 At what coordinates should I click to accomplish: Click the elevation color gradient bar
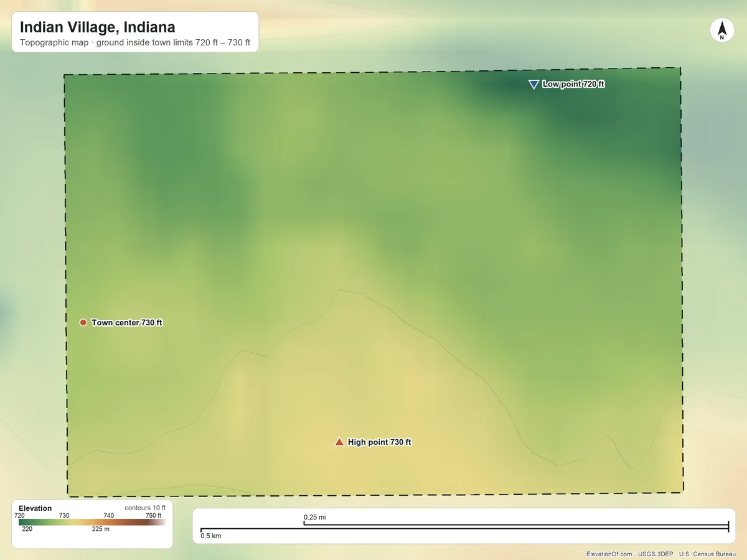(92, 523)
